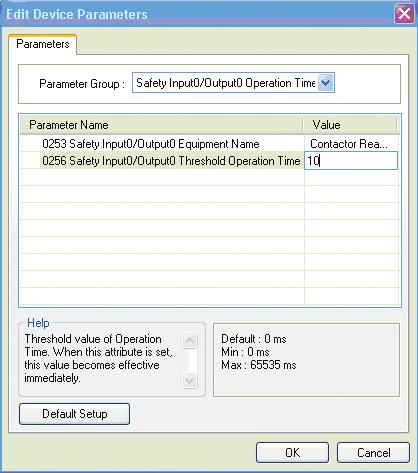418x473 pixels.
Task: Click the Max : 65535 ms text
Action: pos(259,365)
